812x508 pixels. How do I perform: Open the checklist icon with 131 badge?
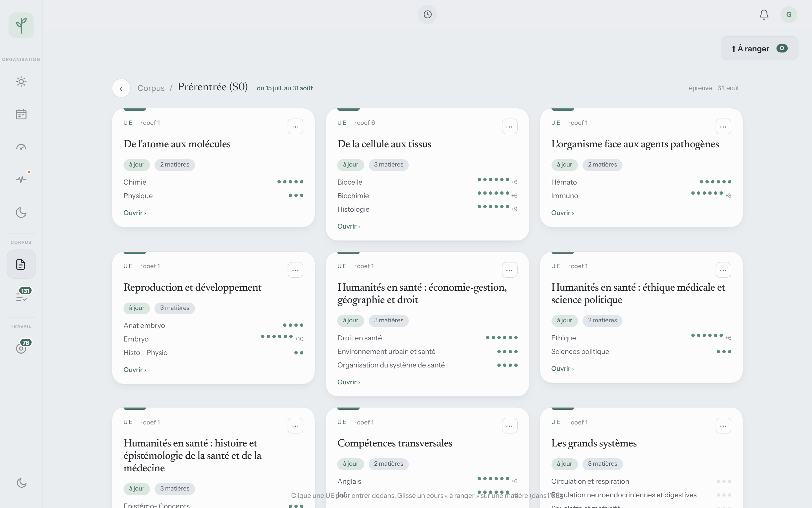tap(22, 296)
